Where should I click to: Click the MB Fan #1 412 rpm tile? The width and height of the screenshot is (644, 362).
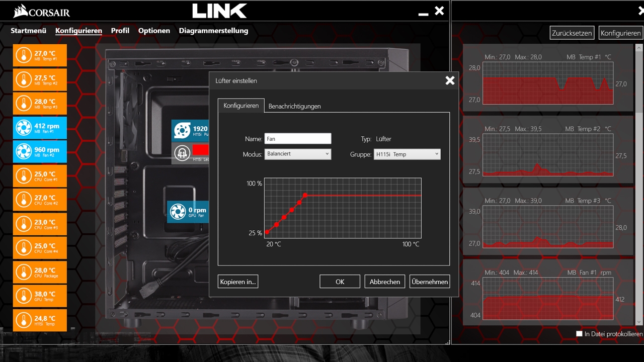(40, 128)
